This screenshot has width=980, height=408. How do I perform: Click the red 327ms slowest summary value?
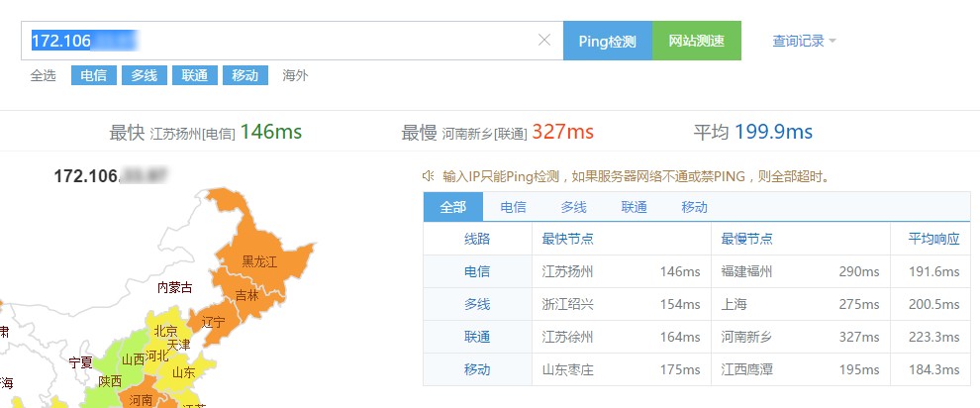point(563,132)
